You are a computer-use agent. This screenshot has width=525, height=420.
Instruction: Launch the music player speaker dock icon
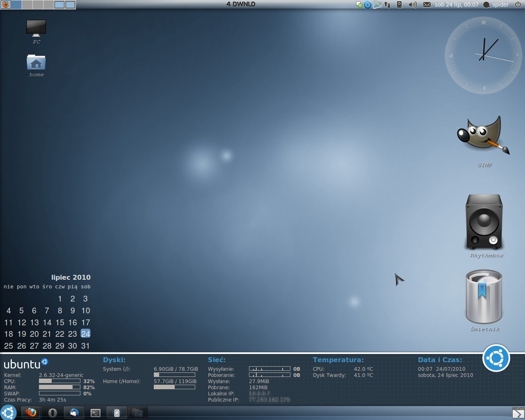(x=116, y=413)
